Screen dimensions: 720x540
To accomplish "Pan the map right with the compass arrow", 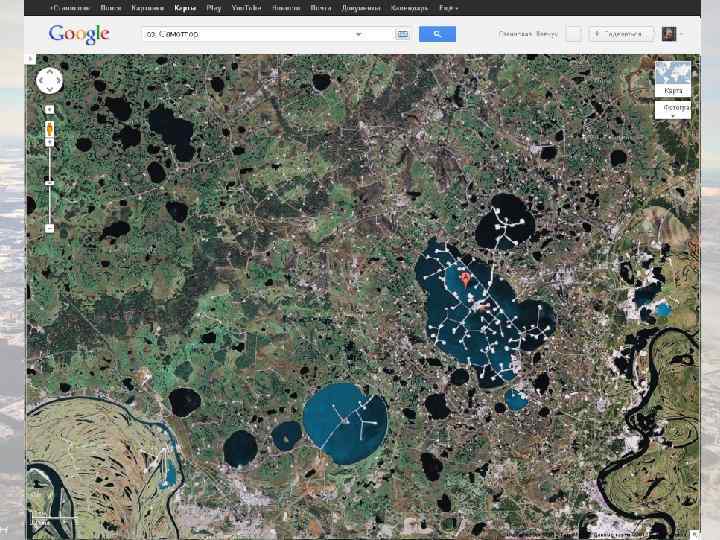I will pyautogui.click(x=58, y=81).
